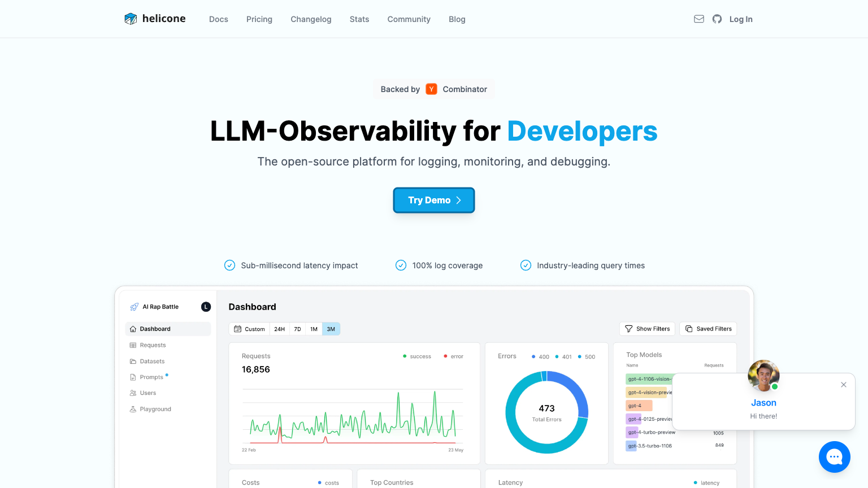868x488 pixels.
Task: Click the Log In link
Action: coord(741,19)
